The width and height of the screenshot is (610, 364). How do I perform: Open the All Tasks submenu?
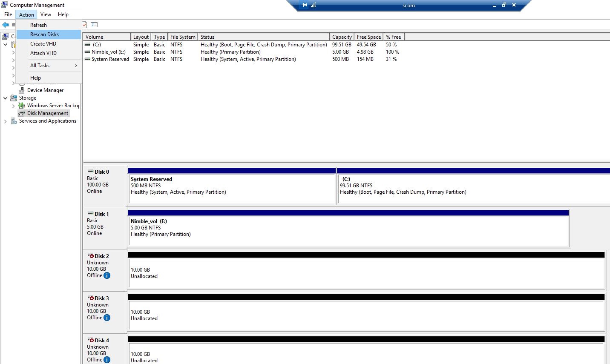pyautogui.click(x=49, y=66)
